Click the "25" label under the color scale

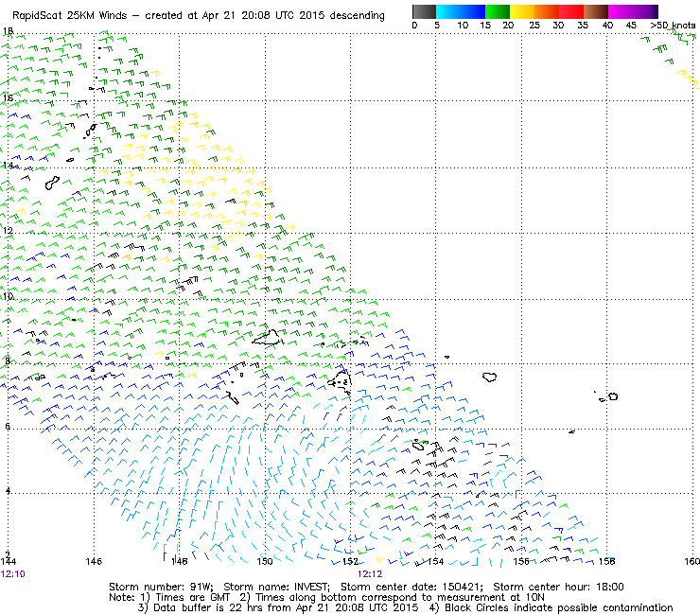point(534,26)
